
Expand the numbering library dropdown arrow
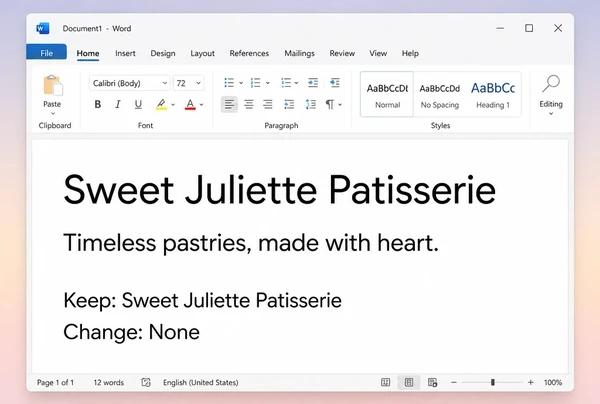[267, 83]
